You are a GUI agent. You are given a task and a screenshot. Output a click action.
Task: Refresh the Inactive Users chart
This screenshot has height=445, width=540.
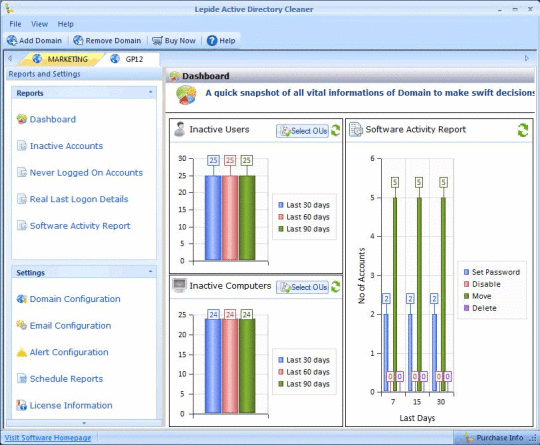tap(335, 131)
